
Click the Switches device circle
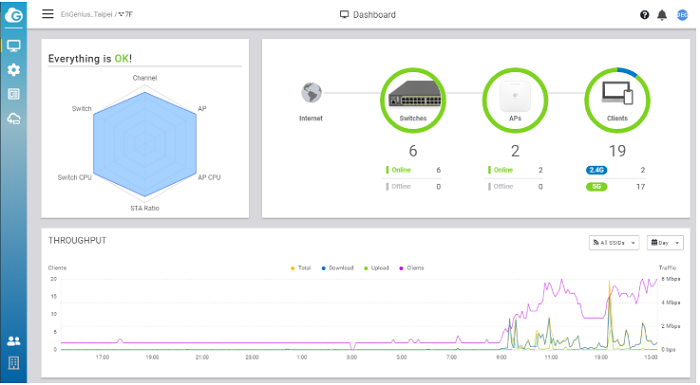(413, 100)
